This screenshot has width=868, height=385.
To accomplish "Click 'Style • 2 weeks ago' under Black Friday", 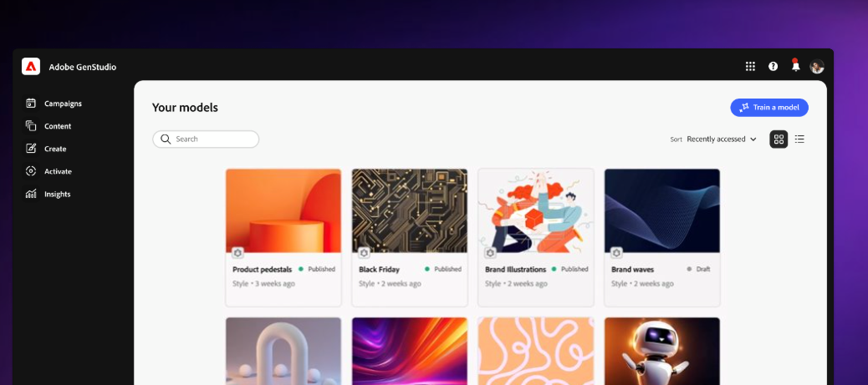I will pos(390,284).
